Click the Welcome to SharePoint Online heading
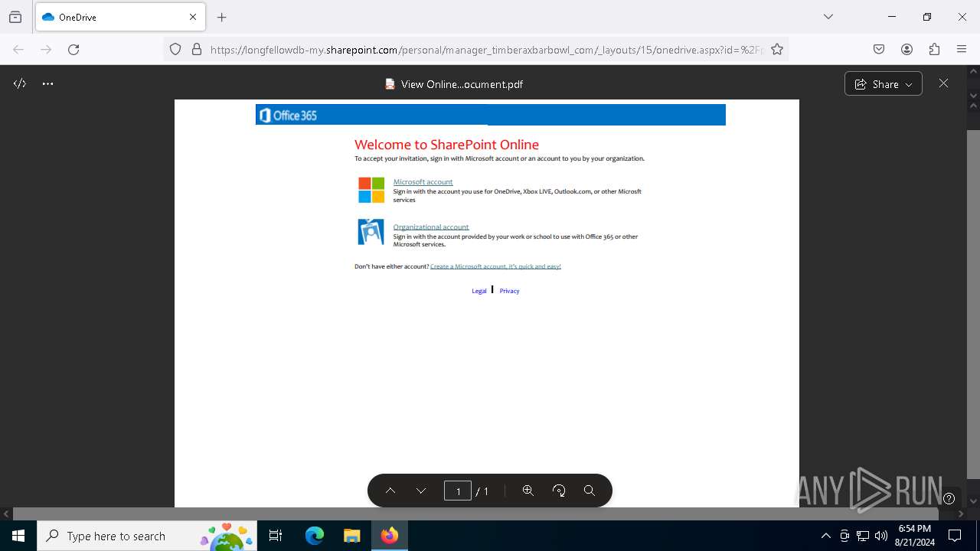This screenshot has height=551, width=980. 446,145
